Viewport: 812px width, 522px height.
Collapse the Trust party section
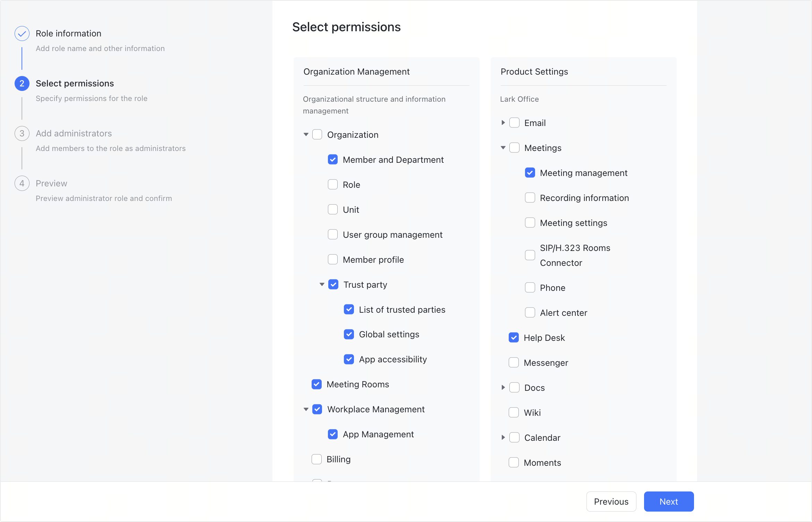322,284
